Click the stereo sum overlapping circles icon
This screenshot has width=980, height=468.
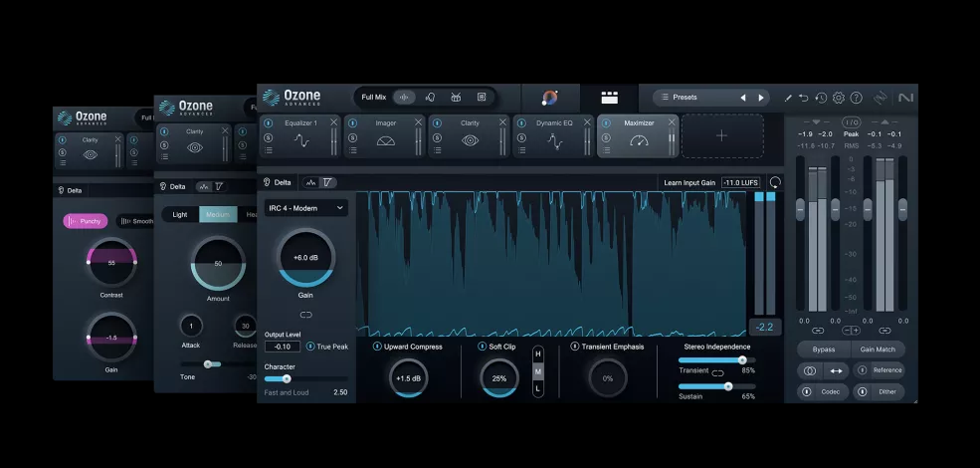coord(810,370)
